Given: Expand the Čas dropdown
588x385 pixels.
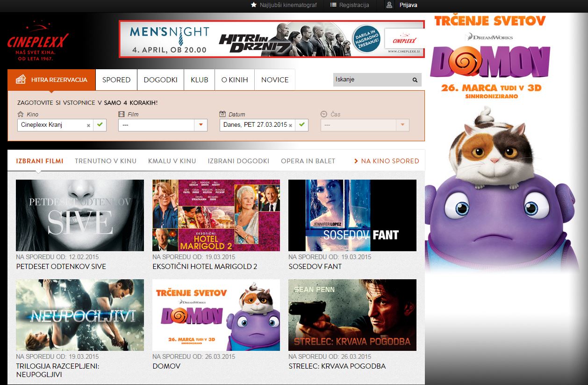Looking at the screenshot, I should (402, 125).
